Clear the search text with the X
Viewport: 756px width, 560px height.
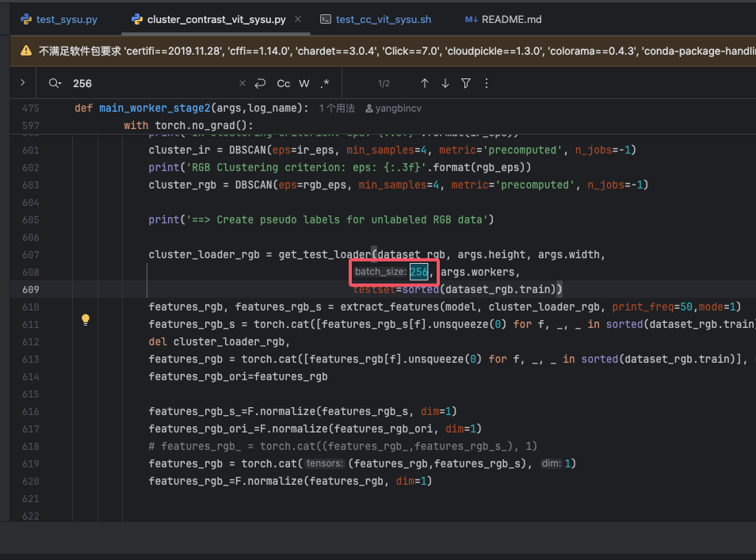tap(242, 83)
